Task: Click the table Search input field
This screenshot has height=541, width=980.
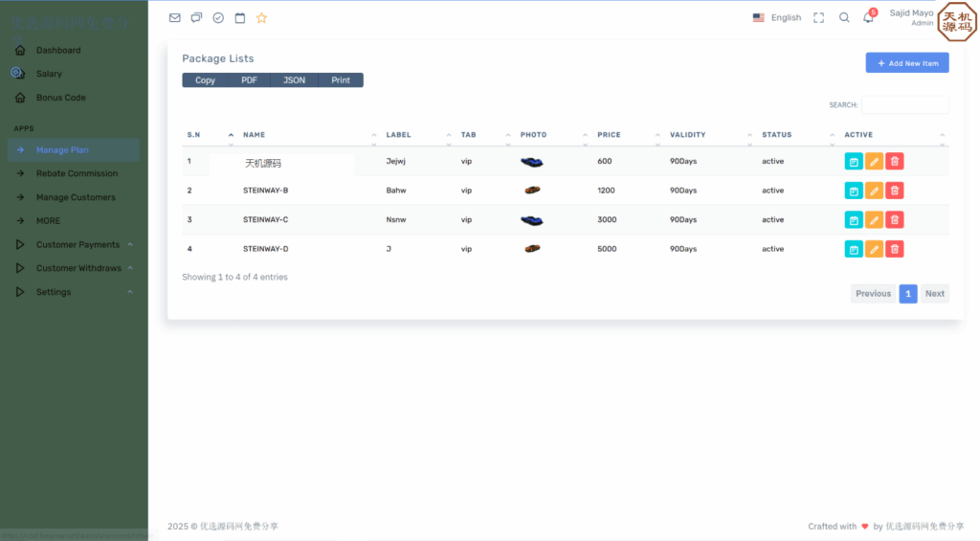Action: click(904, 104)
